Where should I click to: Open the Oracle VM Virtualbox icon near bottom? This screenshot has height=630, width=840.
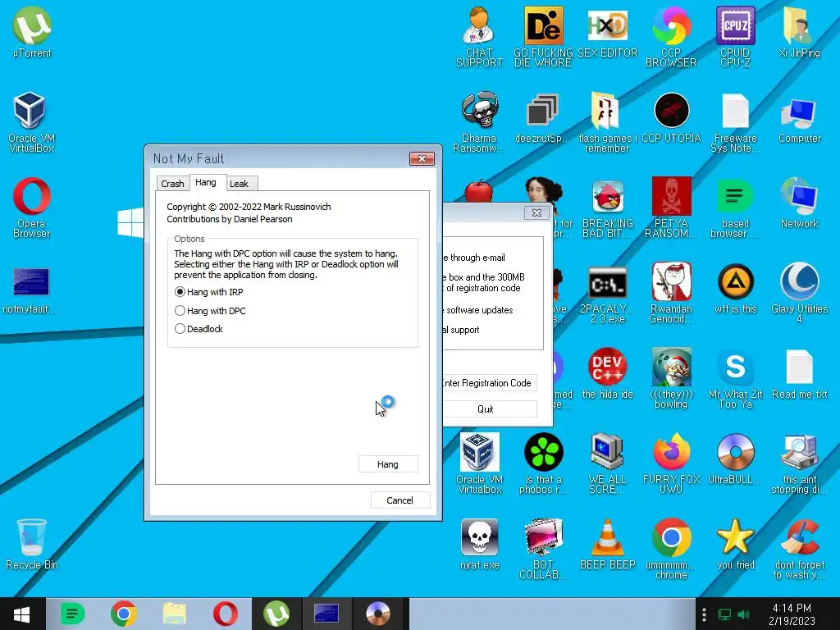pyautogui.click(x=479, y=464)
